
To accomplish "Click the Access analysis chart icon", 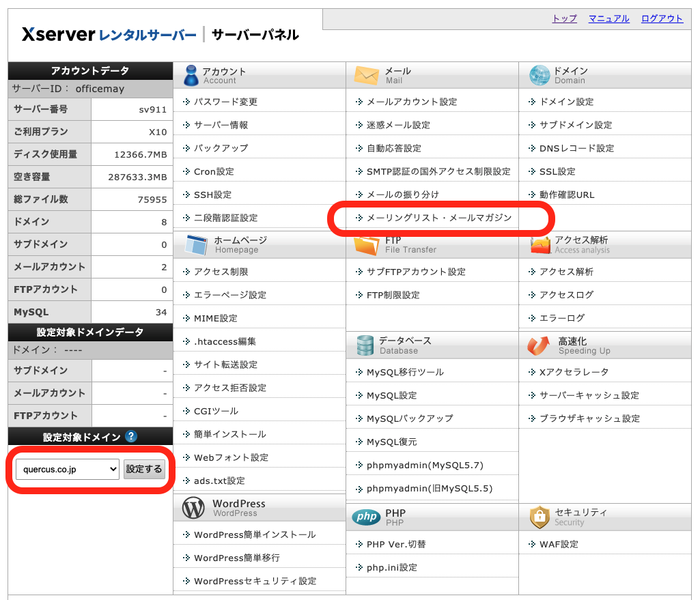I will pyautogui.click(x=540, y=245).
